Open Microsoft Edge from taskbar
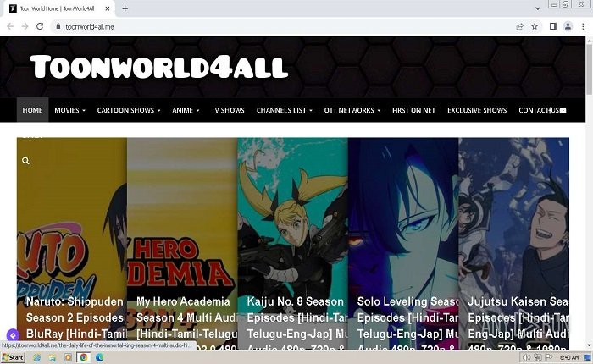 pyautogui.click(x=99, y=357)
